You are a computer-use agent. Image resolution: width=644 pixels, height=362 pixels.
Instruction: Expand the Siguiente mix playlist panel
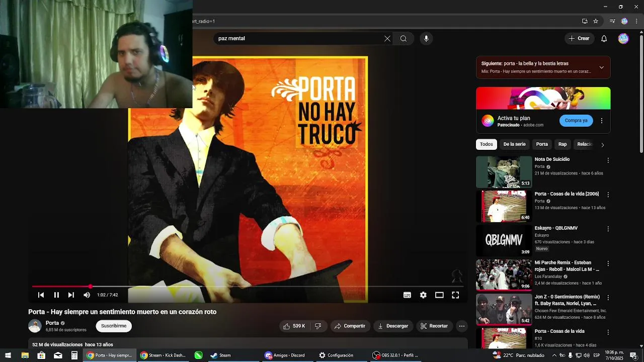601,67
